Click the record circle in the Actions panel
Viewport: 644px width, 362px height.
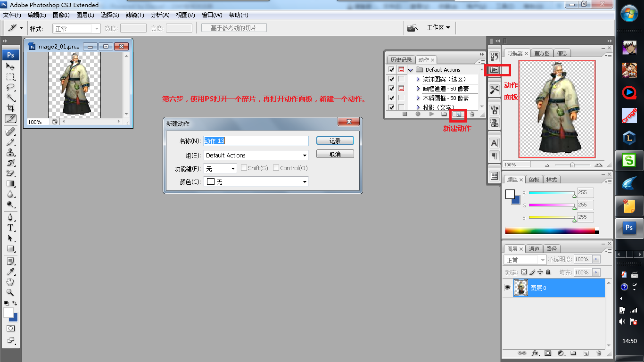tap(418, 114)
